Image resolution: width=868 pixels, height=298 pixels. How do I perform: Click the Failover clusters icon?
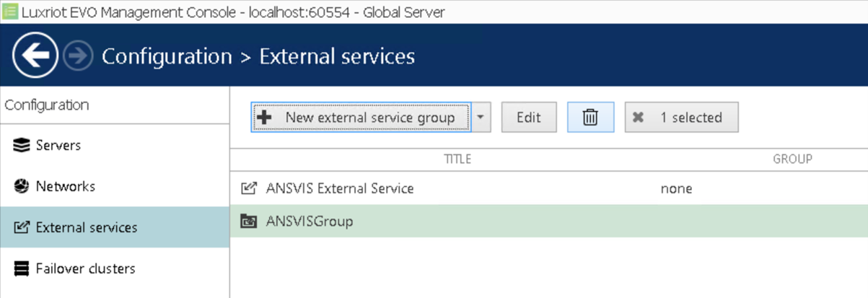pos(22,269)
